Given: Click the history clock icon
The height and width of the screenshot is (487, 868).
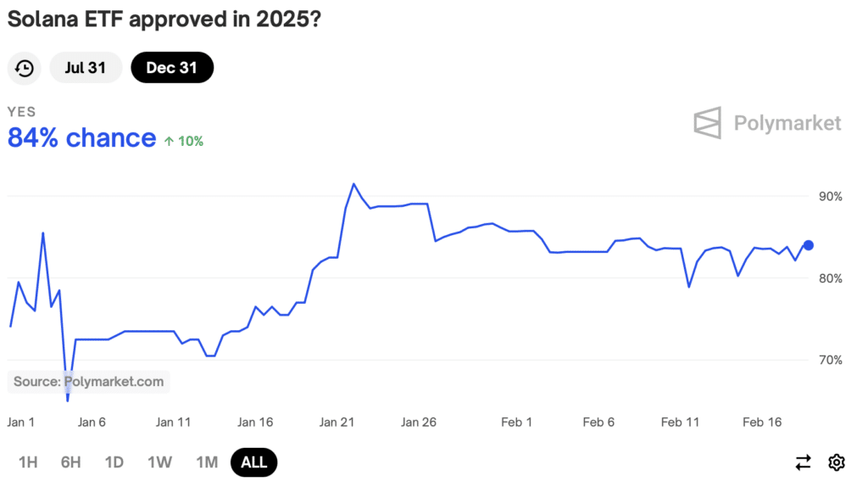Looking at the screenshot, I should coord(25,68).
